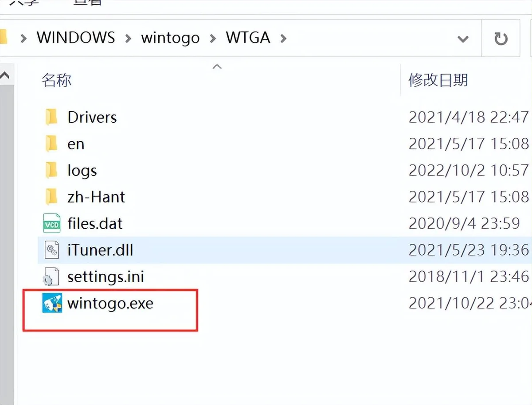Screen dimensions: 532x405
Task: Click date 2020/9/4 23:59 of files.dat
Action: (x=464, y=224)
